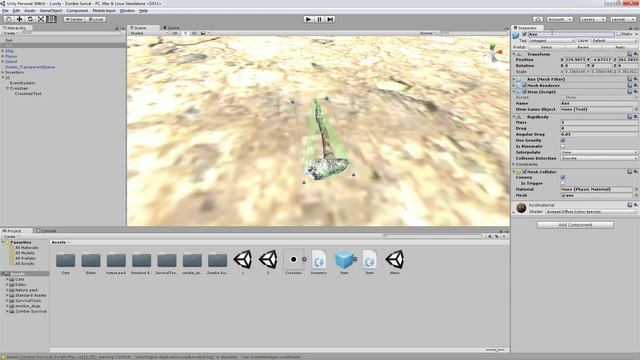Toggle Is Kinematic checkbox

coord(563,146)
